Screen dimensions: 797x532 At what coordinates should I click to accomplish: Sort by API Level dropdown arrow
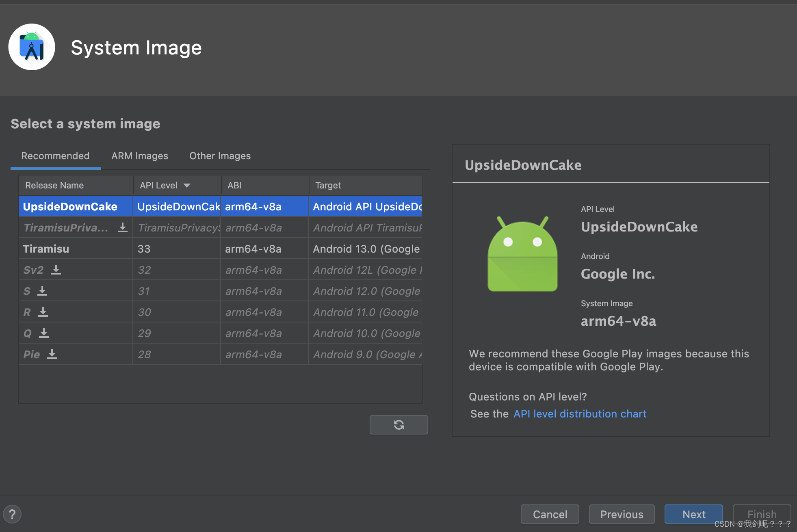coord(187,186)
